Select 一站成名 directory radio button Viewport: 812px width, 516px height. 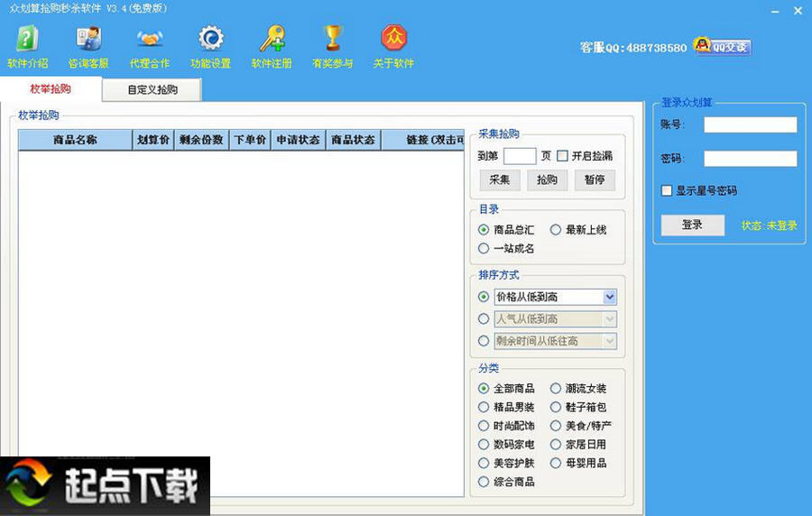coord(484,248)
